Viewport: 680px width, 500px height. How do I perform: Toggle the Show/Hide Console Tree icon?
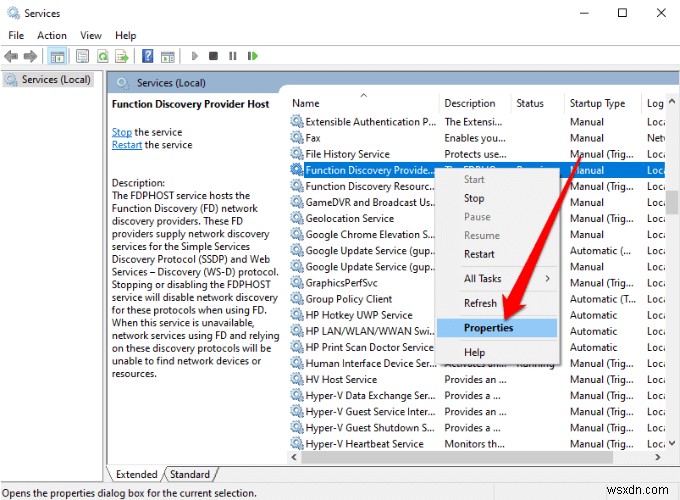coord(57,56)
